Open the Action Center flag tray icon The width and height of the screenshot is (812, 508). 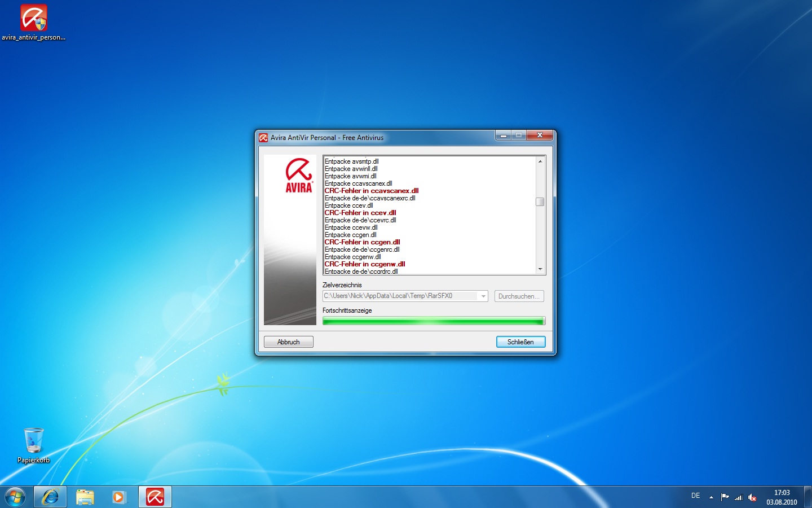[x=725, y=497]
